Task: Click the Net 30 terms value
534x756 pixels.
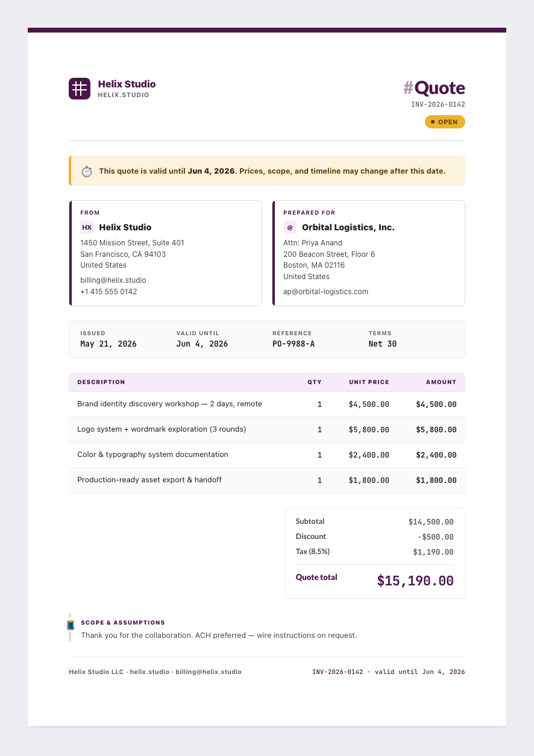Action: pos(383,344)
